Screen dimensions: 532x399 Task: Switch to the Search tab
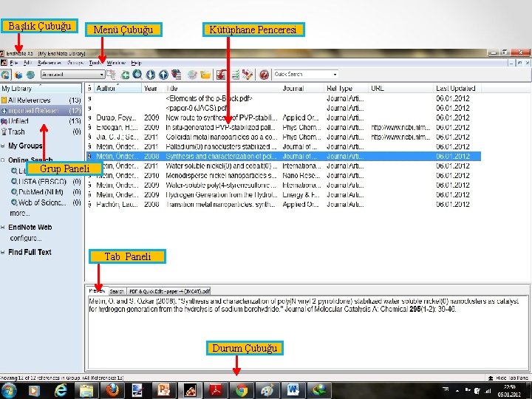coord(117,291)
